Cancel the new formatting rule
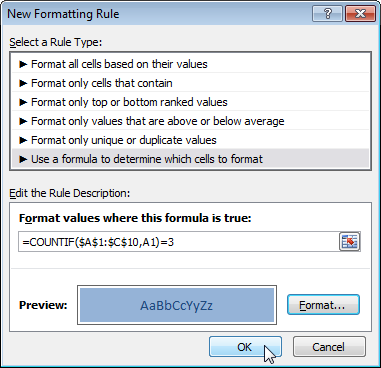 pyautogui.click(x=329, y=347)
